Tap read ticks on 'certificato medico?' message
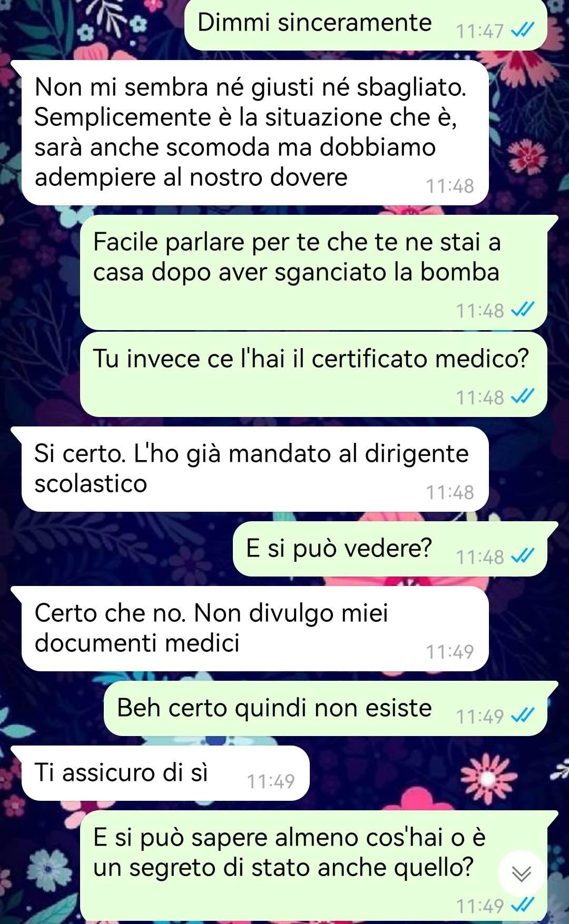The image size is (569, 924). (x=523, y=396)
